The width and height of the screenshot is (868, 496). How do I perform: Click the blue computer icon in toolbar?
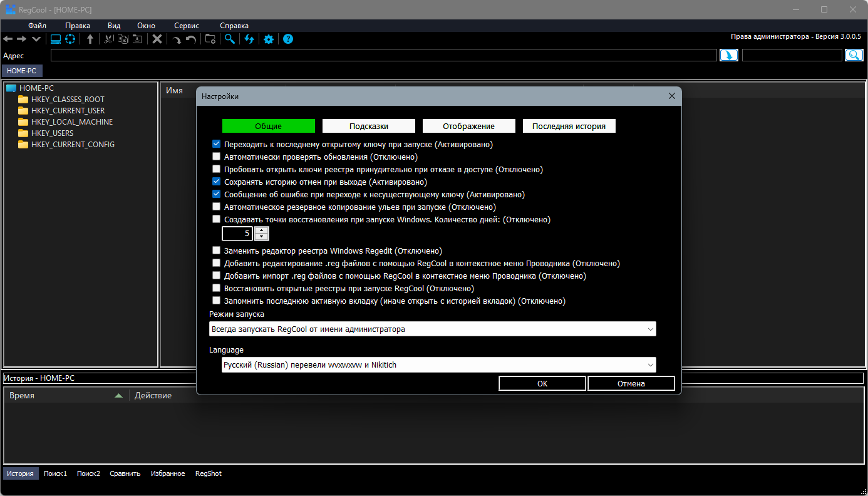coord(56,39)
